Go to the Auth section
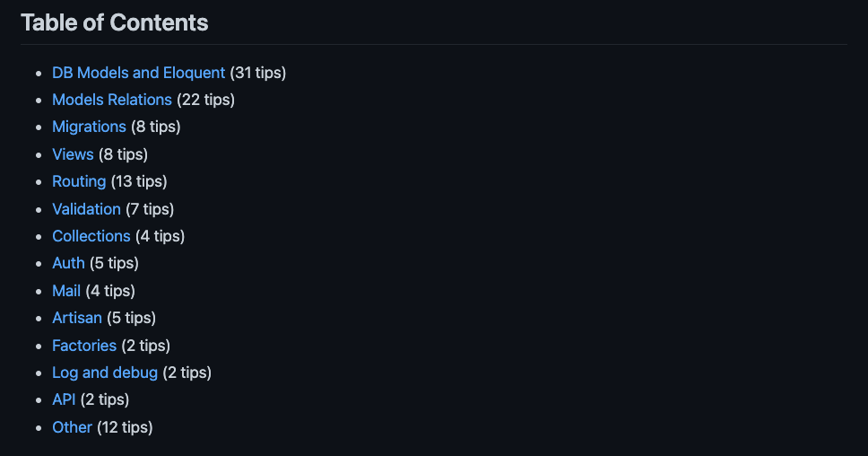The height and width of the screenshot is (456, 868). 68,263
